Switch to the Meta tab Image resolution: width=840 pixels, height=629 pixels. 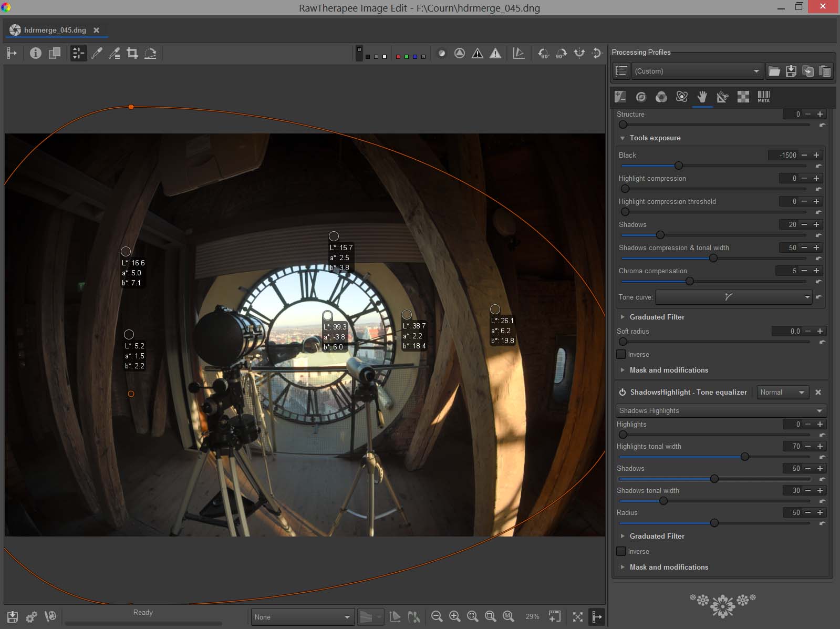[x=763, y=97]
